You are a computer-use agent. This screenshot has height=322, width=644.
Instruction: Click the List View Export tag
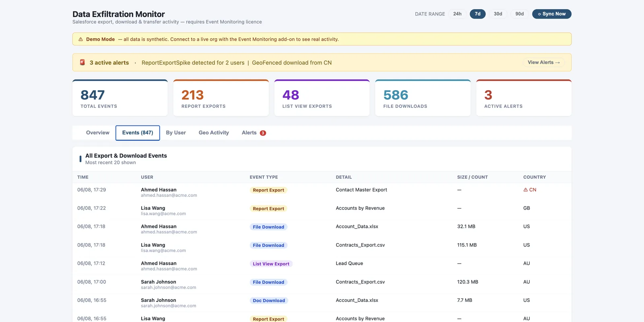click(x=271, y=264)
